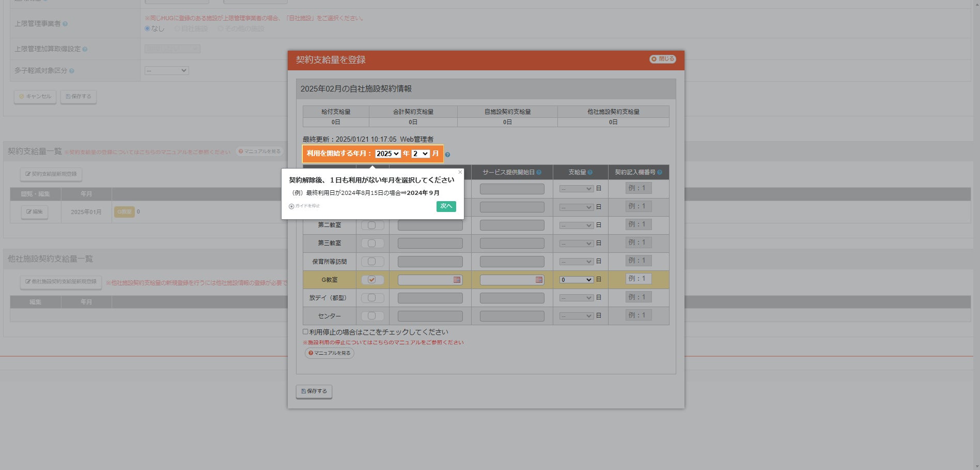Viewport: 980px width, 470px height.
Task: Open the year dropdown showing 2025
Action: tap(387, 154)
